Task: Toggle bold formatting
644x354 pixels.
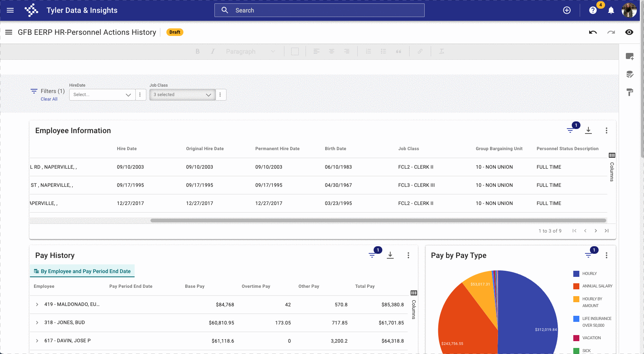Action: (197, 51)
